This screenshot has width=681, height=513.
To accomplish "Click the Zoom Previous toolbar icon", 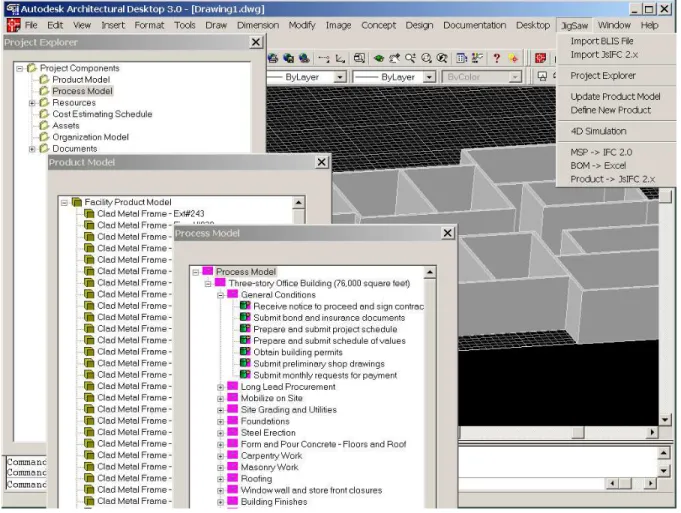I will (442, 58).
